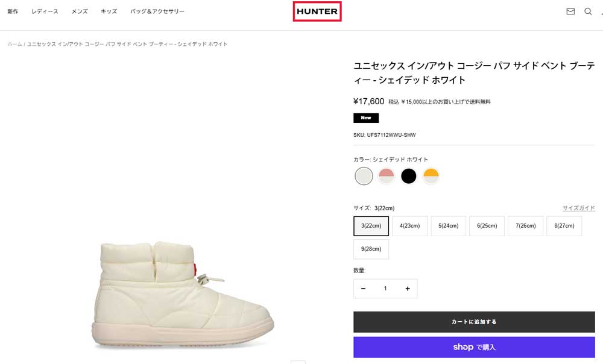The width and height of the screenshot is (603, 364).
Task: Click the カートに追加する button
Action: [474, 322]
